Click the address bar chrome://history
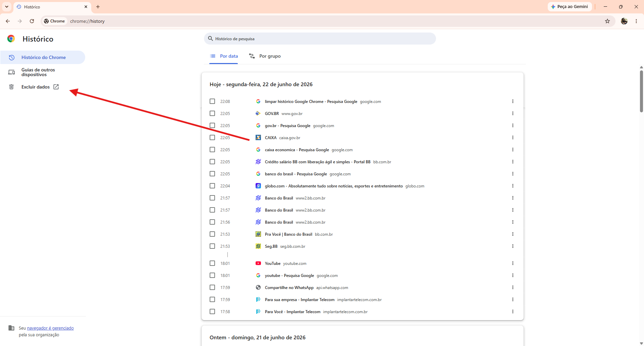 [x=87, y=21]
